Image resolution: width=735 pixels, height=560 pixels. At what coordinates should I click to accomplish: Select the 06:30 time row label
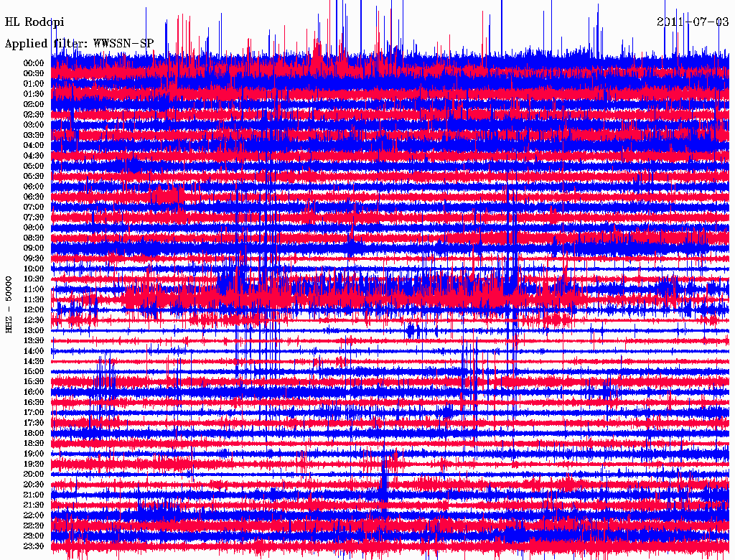coord(34,197)
